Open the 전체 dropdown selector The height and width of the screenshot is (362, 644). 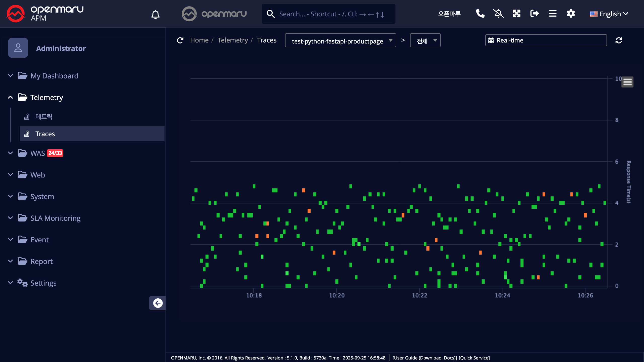(425, 40)
